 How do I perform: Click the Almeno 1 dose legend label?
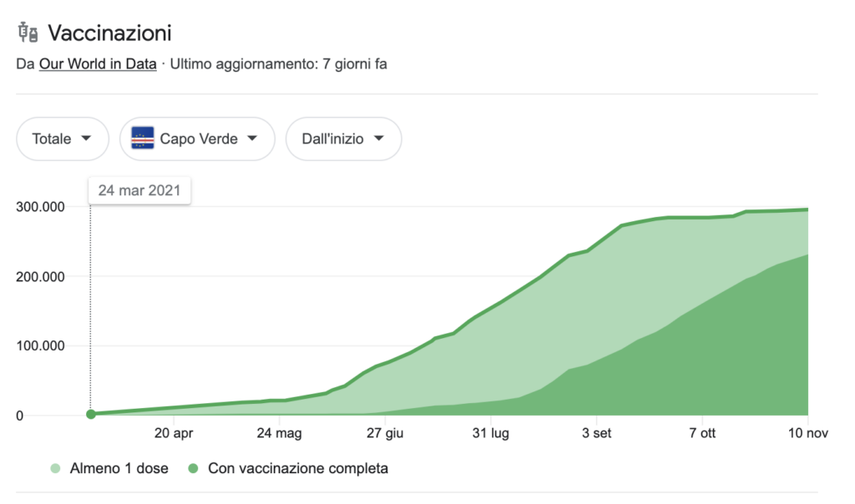(119, 469)
